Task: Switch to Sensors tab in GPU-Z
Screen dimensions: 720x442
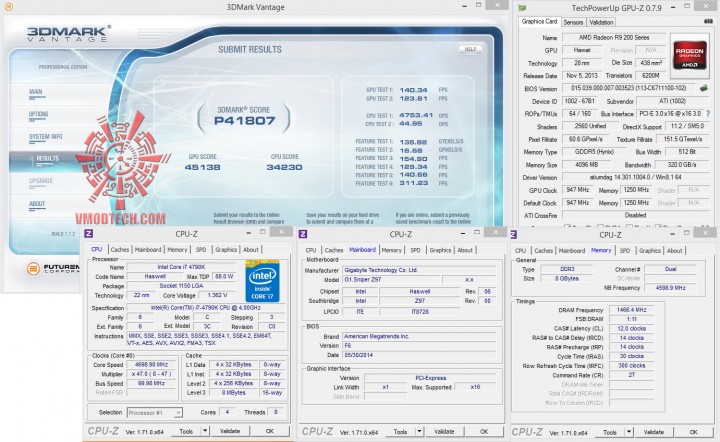Action: (x=573, y=22)
